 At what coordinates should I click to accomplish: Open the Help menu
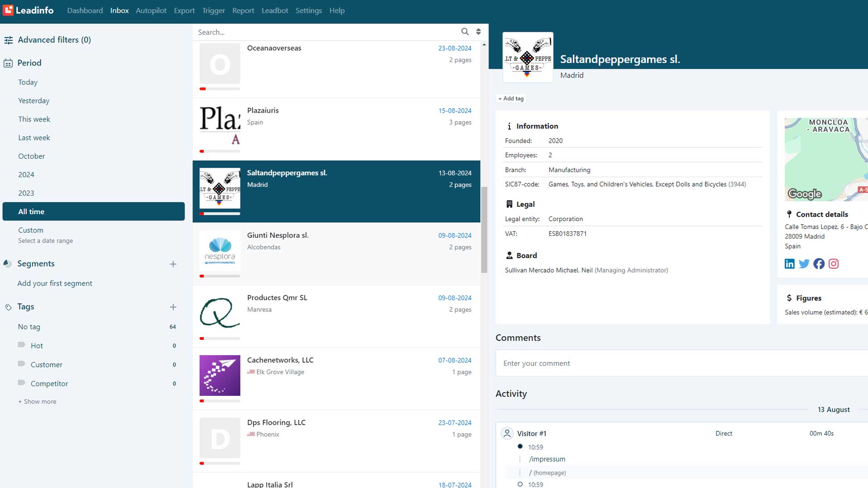coord(337,10)
